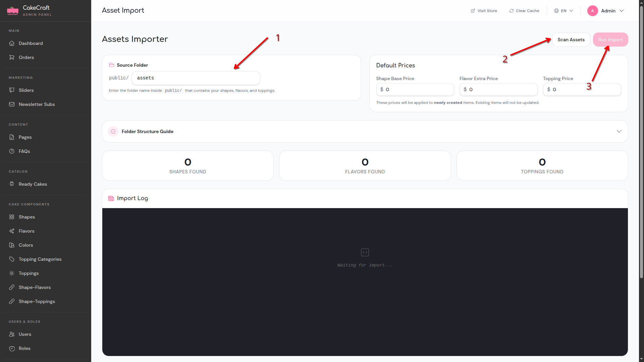The image size is (644, 362).
Task: Open Newsletter Subs via the envelope icon
Action: [12, 104]
